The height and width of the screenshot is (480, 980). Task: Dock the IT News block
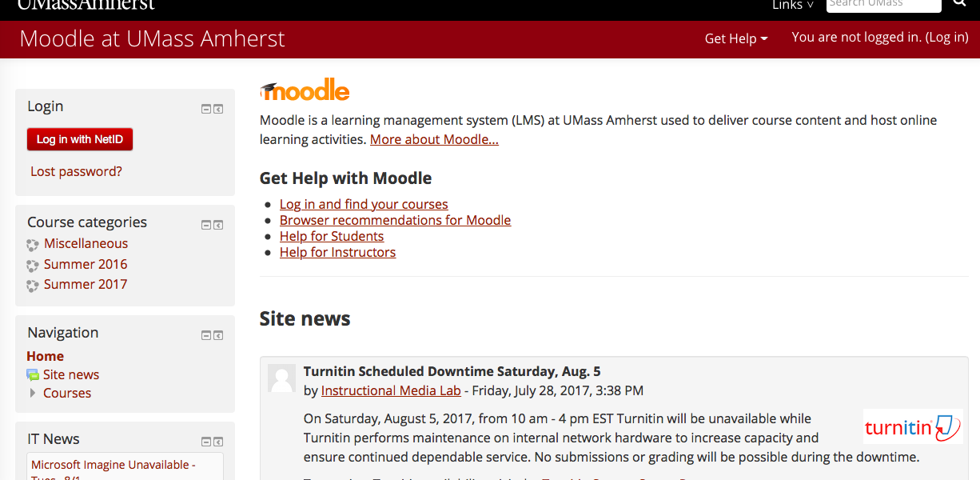coord(218,442)
